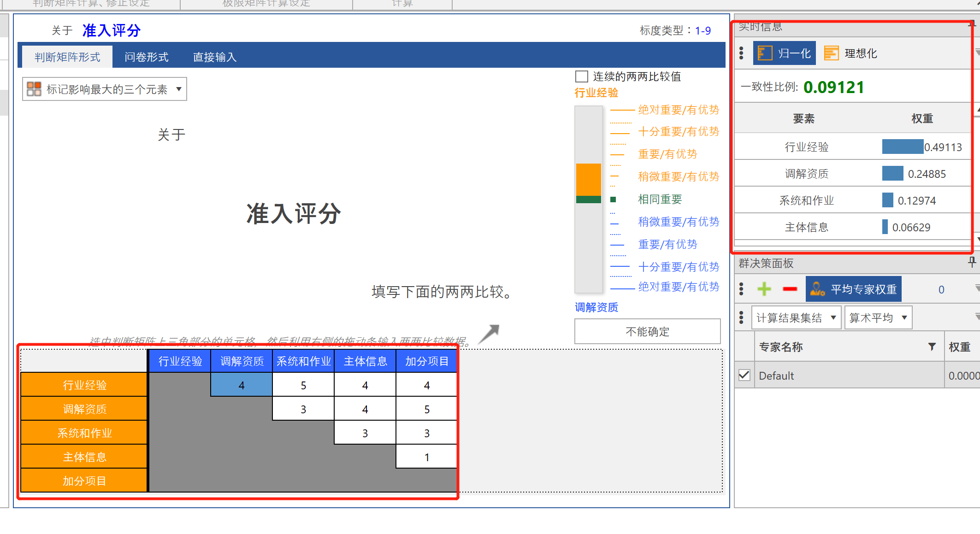Select matrix cell 主体信息 vs 加分项目
The image size is (980, 534).
[427, 457]
